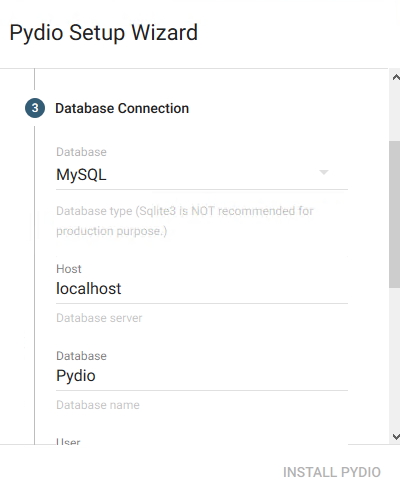Viewport: 400px width, 483px height.
Task: Click the scrollbar track below the thumb
Action: (x=394, y=359)
